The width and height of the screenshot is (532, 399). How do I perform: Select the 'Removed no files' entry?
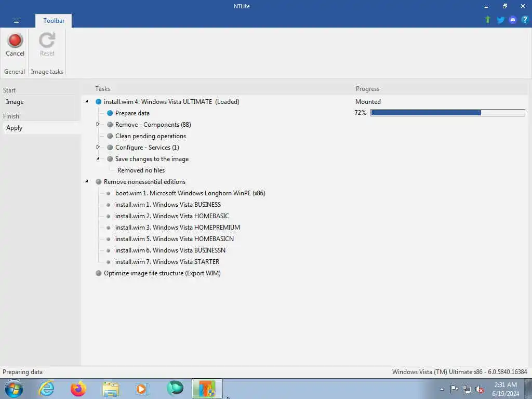point(141,170)
